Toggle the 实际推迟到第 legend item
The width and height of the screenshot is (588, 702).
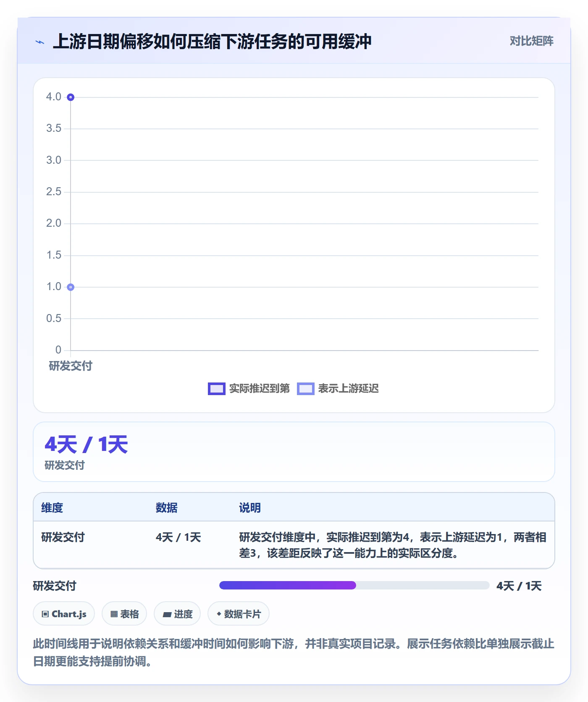(249, 389)
